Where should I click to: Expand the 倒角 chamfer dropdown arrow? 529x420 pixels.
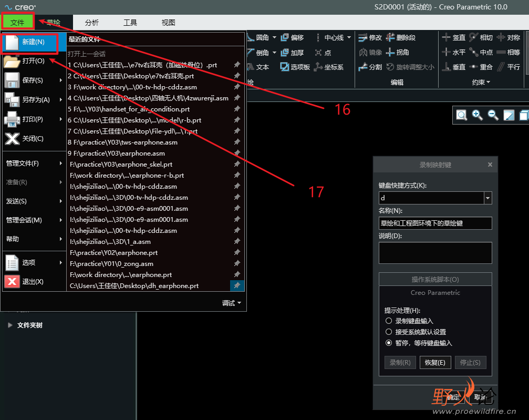(x=274, y=53)
